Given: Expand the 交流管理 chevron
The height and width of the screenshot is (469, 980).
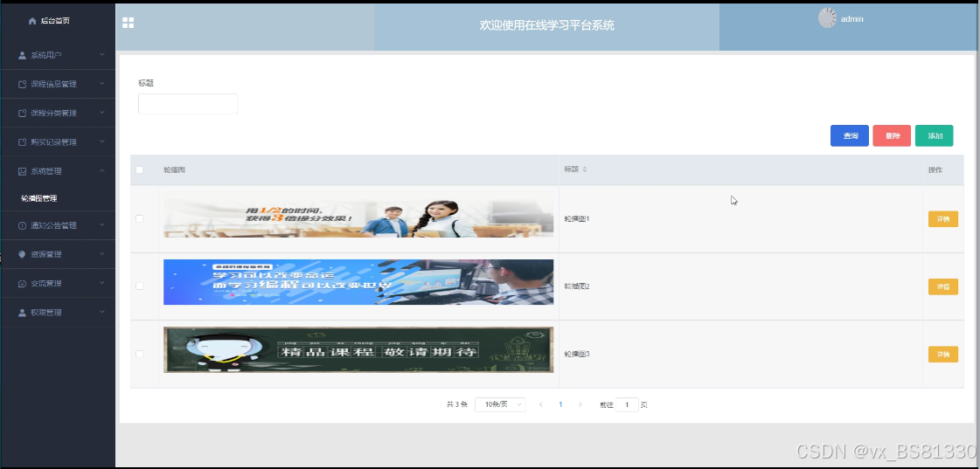Looking at the screenshot, I should 102,283.
